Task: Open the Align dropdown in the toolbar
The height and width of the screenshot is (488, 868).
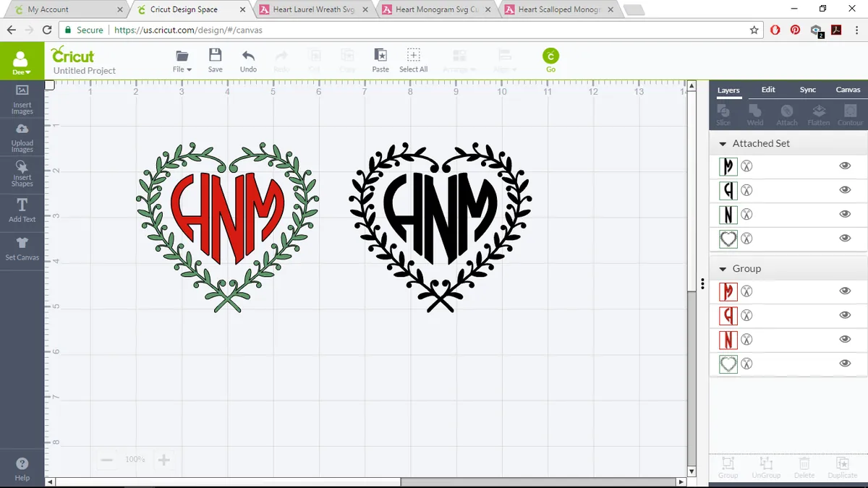Action: (x=504, y=61)
